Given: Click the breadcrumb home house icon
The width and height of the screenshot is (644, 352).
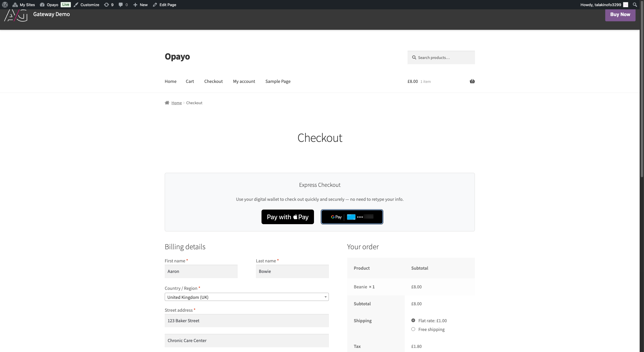Looking at the screenshot, I should coord(167,103).
